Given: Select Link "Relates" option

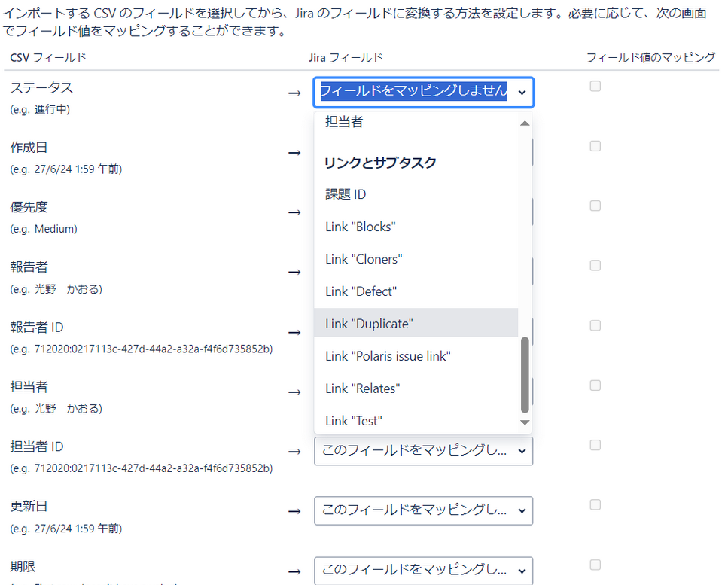Looking at the screenshot, I should (x=361, y=388).
